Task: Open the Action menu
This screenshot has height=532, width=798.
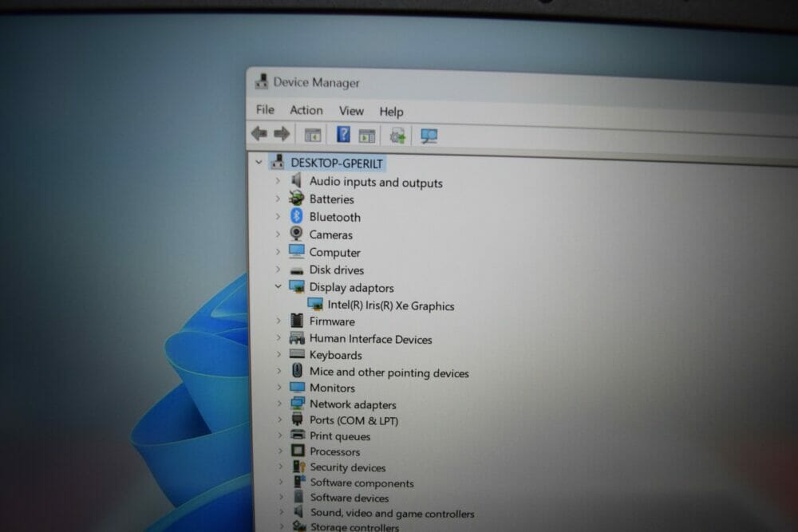Action: click(306, 110)
